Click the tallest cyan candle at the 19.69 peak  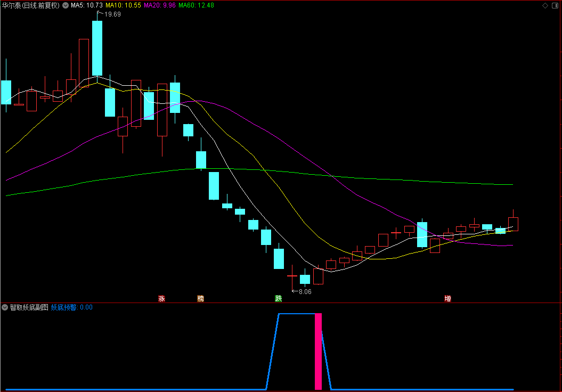(97, 48)
